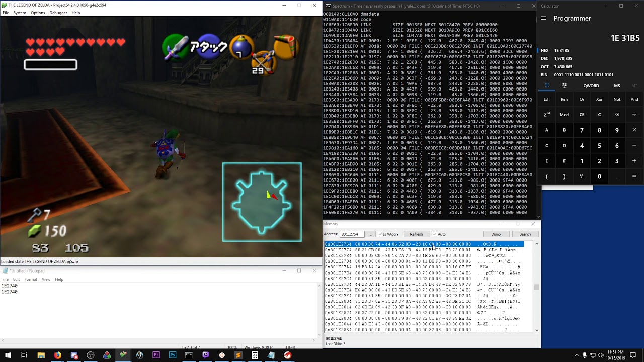Open the File menu in Project64
Viewport: 644px width, 362px height.
click(6, 13)
